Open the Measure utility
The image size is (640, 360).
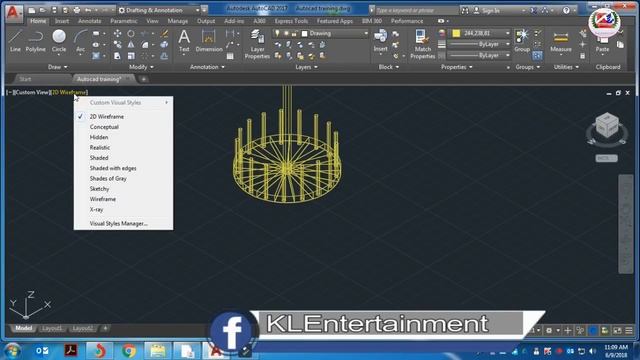[561, 40]
